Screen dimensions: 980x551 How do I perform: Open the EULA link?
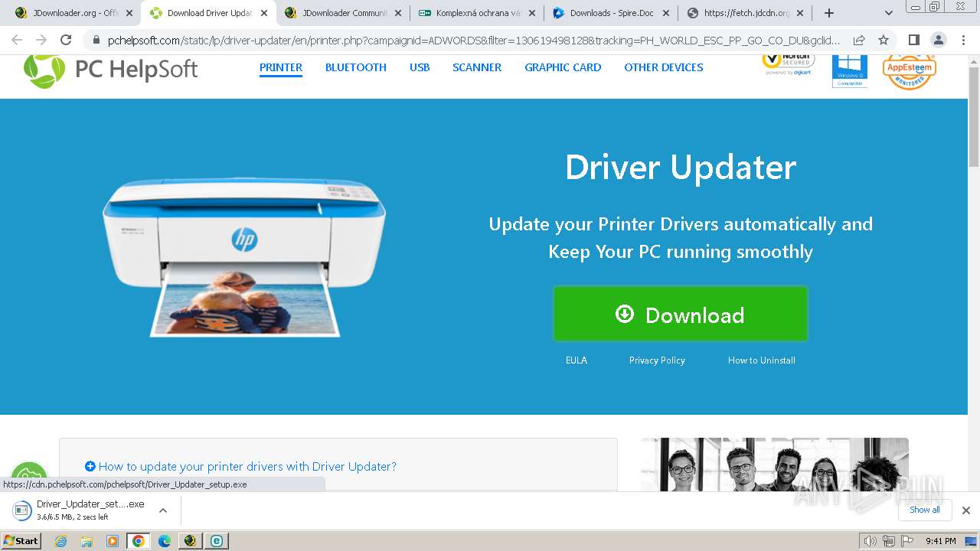point(577,360)
